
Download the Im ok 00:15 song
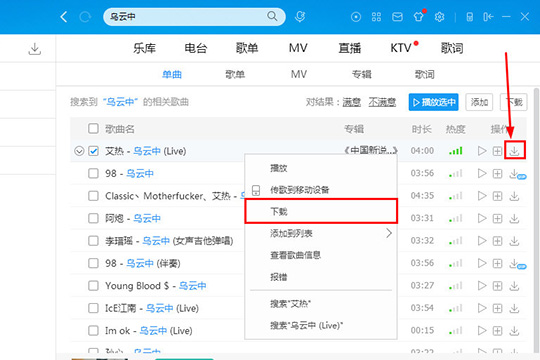(514, 330)
